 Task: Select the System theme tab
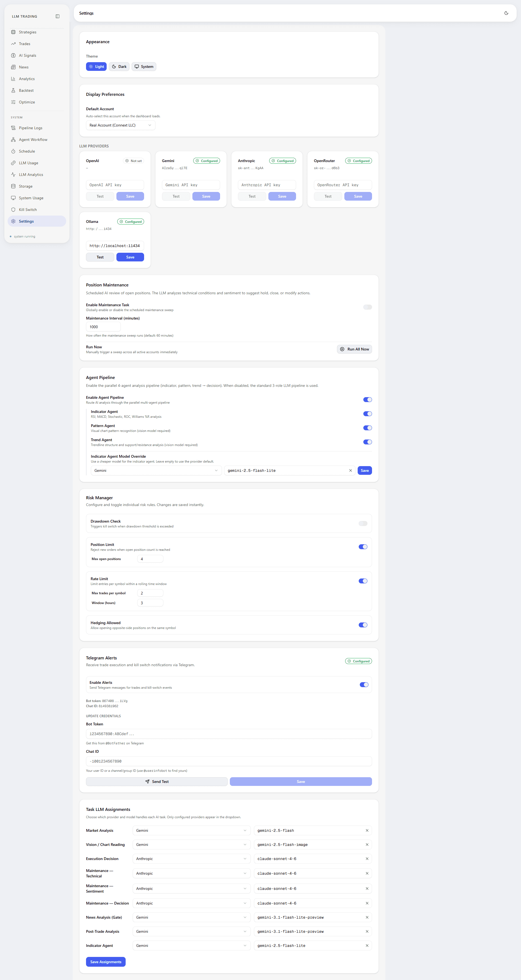click(144, 67)
